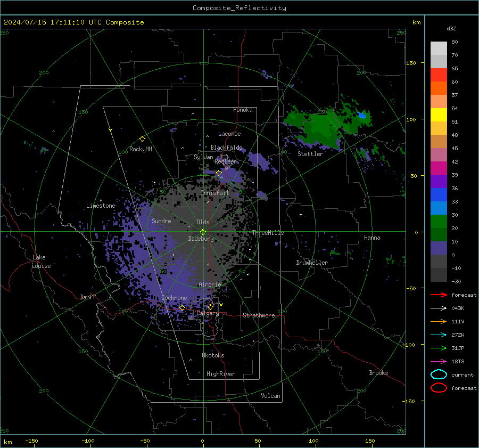Click the magenta 18TS arrow in the legend
This screenshot has height=448, width=479.
click(439, 362)
